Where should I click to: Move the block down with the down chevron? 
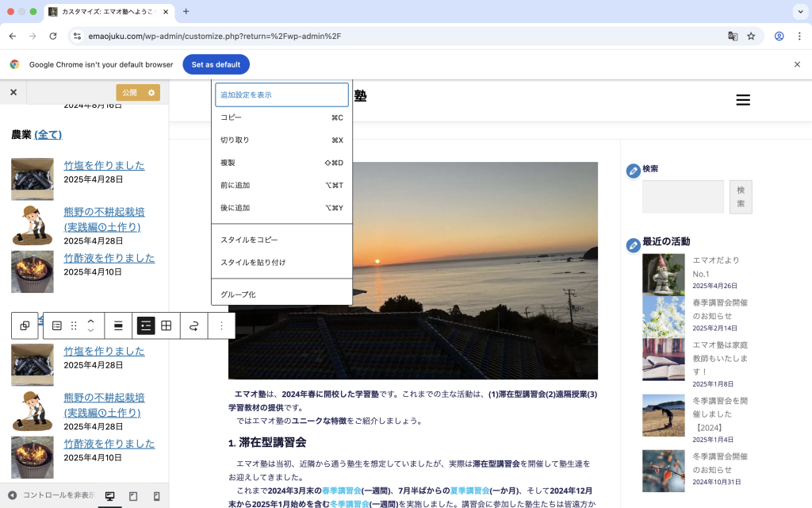point(90,330)
